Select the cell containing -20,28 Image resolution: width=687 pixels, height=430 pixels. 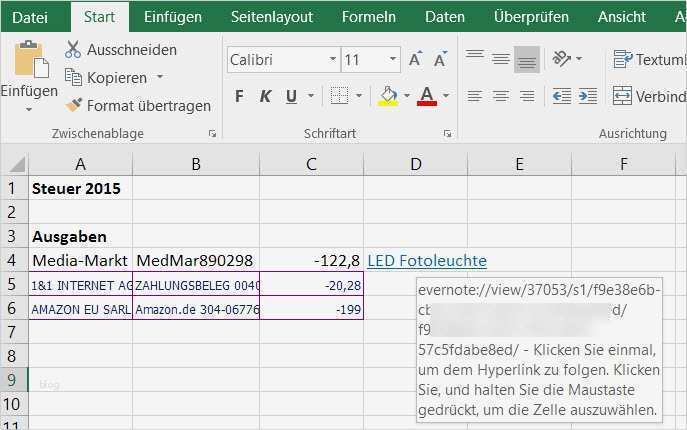312,285
